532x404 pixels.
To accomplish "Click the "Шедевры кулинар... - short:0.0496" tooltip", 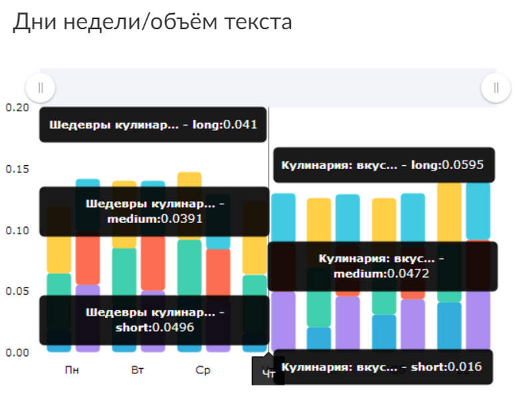I will click(153, 321).
